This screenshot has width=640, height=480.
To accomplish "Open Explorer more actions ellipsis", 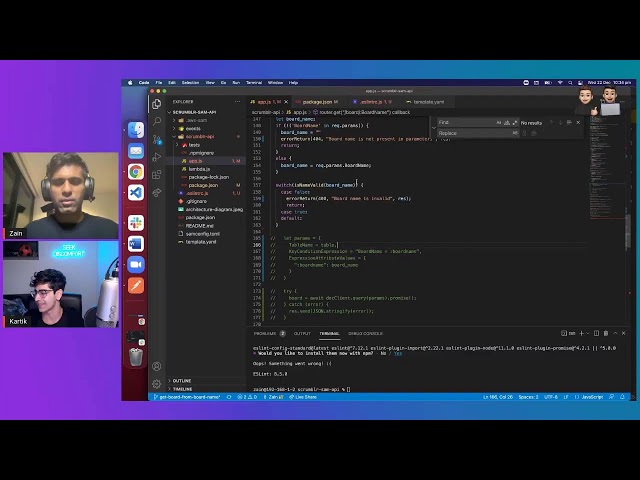I will (238, 102).
